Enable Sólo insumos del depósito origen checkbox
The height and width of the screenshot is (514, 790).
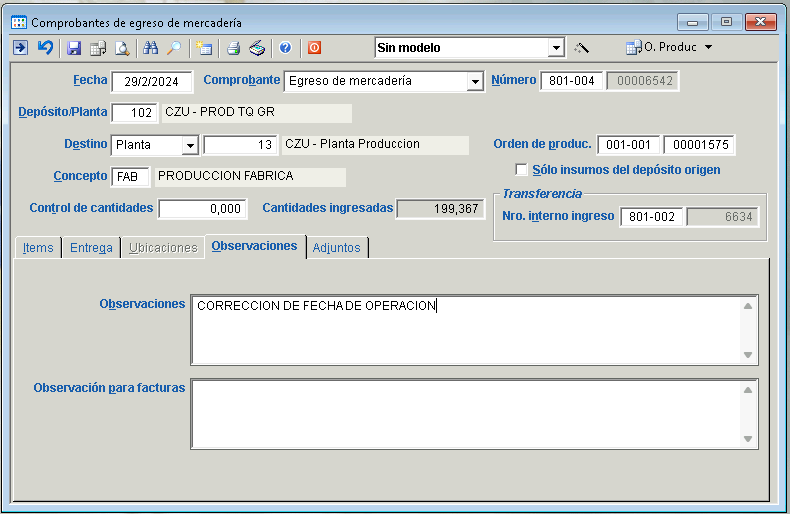pos(521,170)
